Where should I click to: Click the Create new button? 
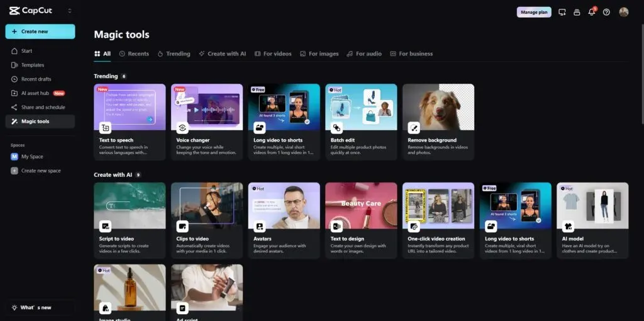(x=40, y=31)
